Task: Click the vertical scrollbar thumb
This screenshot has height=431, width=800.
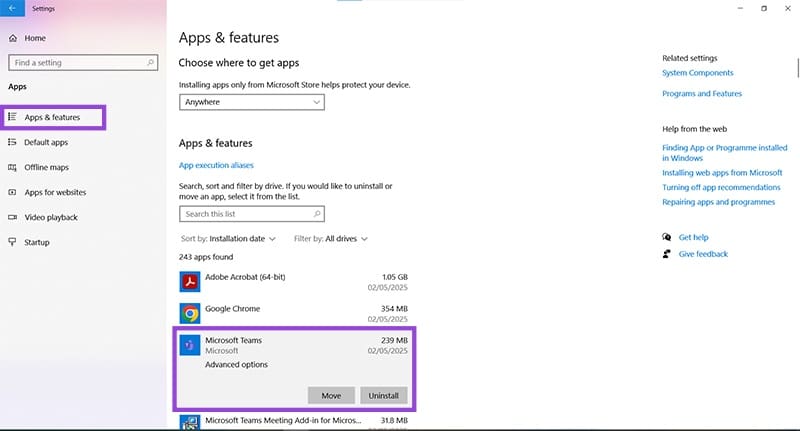Action: pos(797,68)
